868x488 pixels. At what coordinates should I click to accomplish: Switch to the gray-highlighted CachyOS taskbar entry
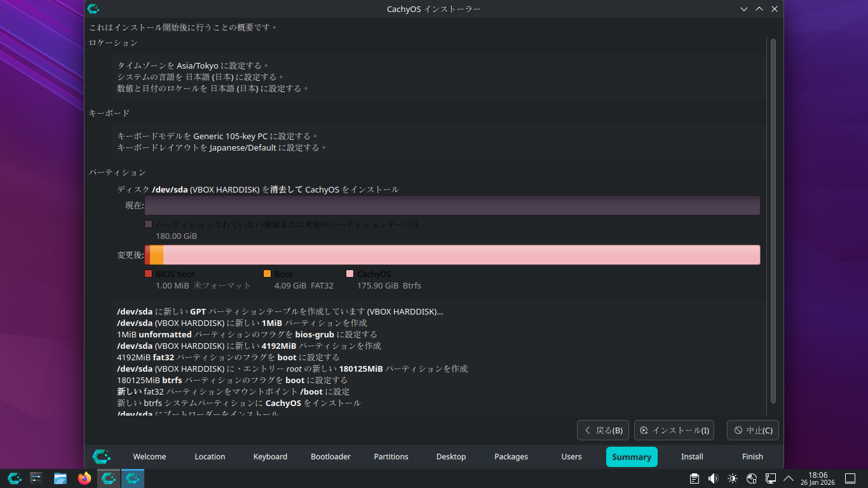click(109, 478)
